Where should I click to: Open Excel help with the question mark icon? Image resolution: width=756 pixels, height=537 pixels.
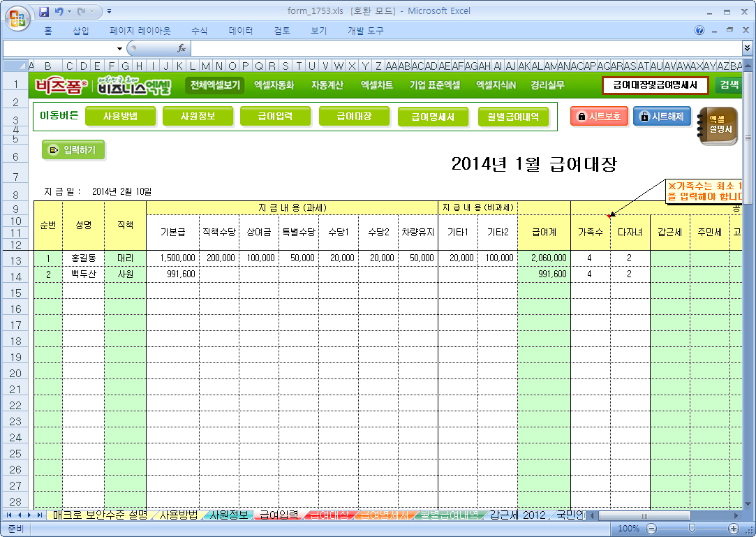click(700, 31)
